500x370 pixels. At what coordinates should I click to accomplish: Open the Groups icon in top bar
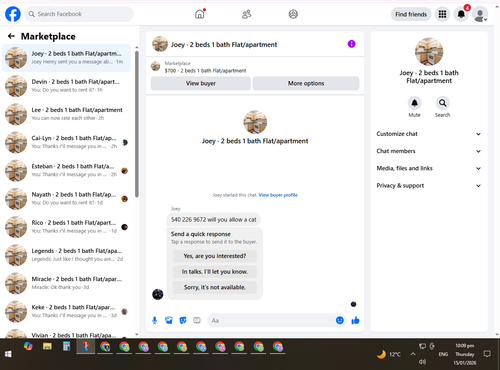293,14
